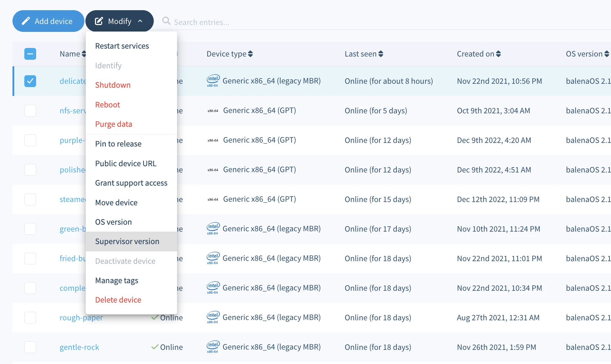Sort by OS version column
This screenshot has height=364, width=611.
[606, 54]
